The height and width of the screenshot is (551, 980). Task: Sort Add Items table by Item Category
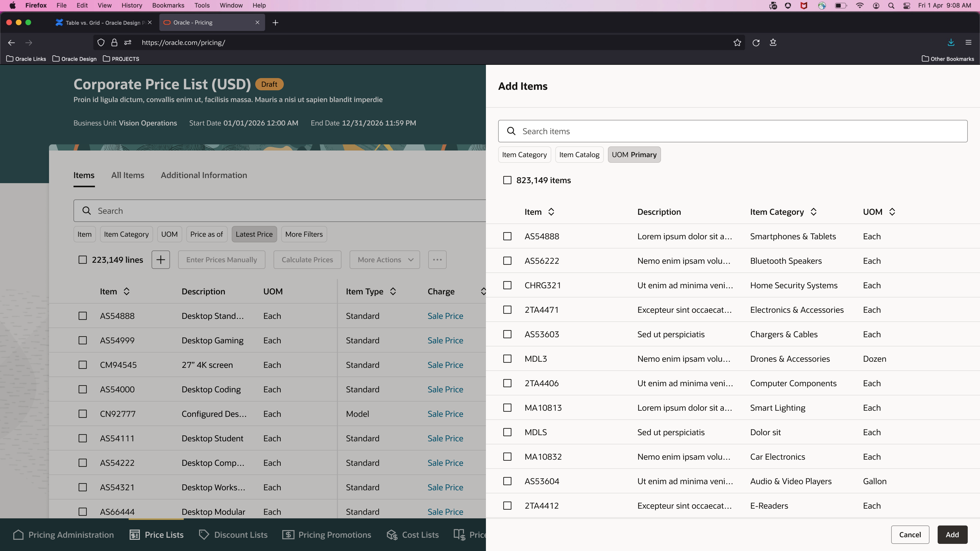coord(813,212)
